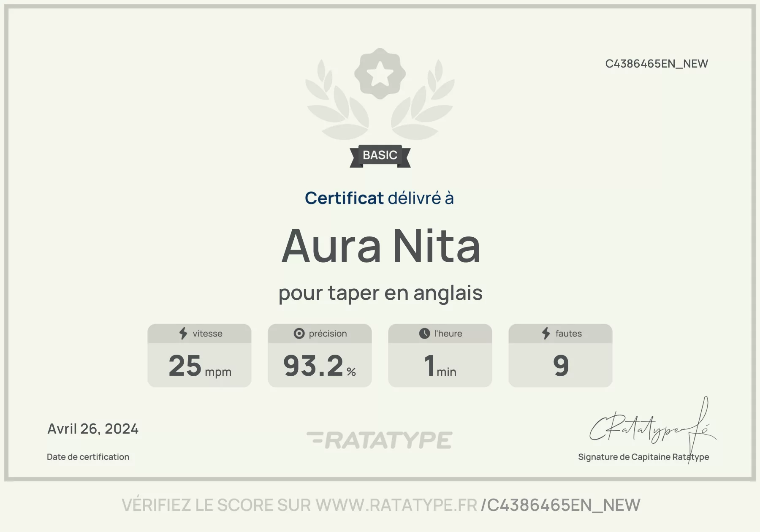This screenshot has width=760, height=532.
Task: Click the clock icon beside l'heure
Action: coord(424,334)
